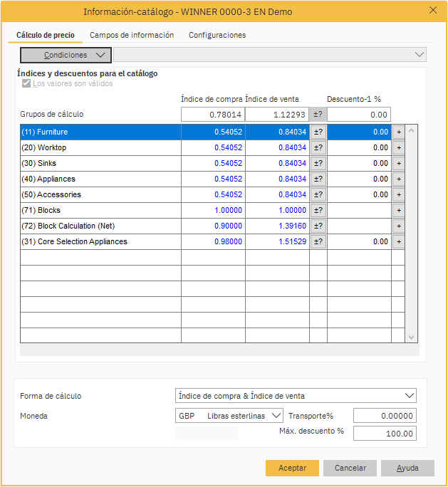This screenshot has height=487, width=448.
Task: Open the Moneda currency dropdown
Action: pyautogui.click(x=229, y=416)
